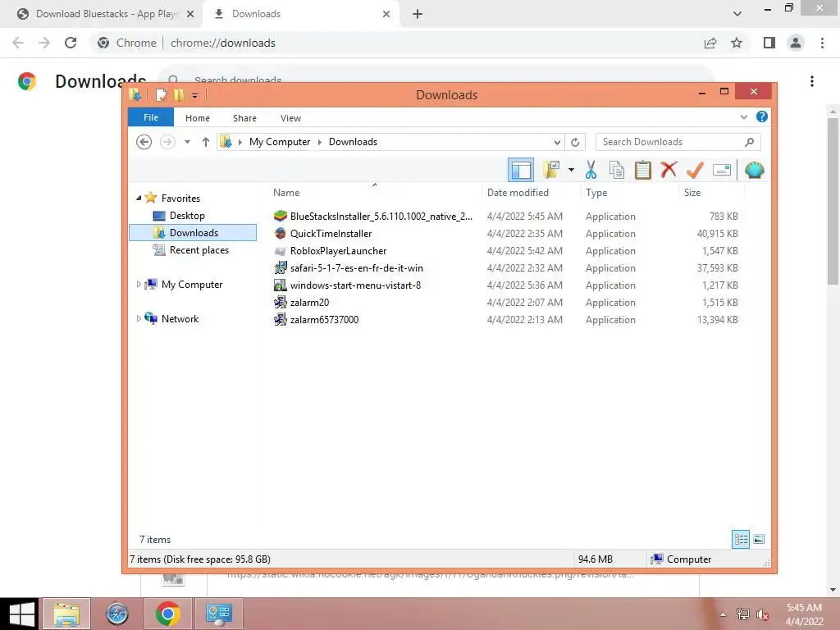840x630 pixels.
Task: Click Chrome icon in taskbar
Action: point(168,614)
